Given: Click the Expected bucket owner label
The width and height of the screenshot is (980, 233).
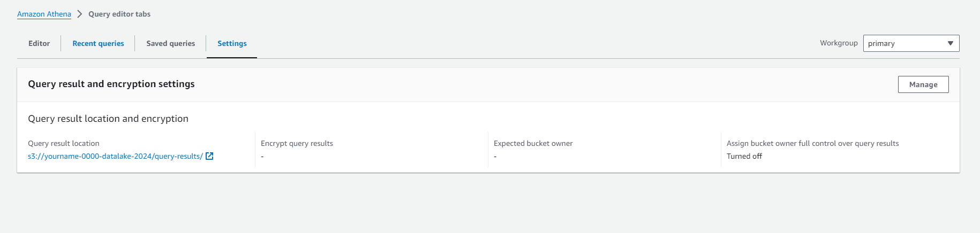Looking at the screenshot, I should [x=533, y=143].
